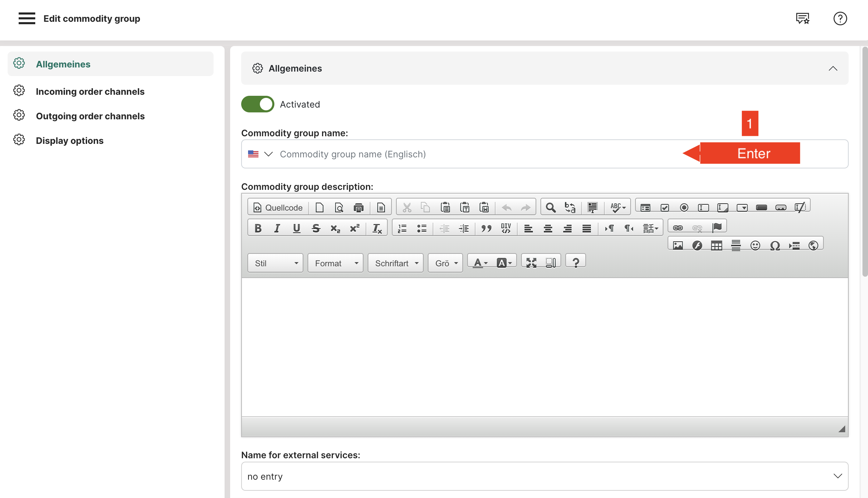Image resolution: width=868 pixels, height=498 pixels.
Task: Click the blockquote icon
Action: click(x=486, y=228)
